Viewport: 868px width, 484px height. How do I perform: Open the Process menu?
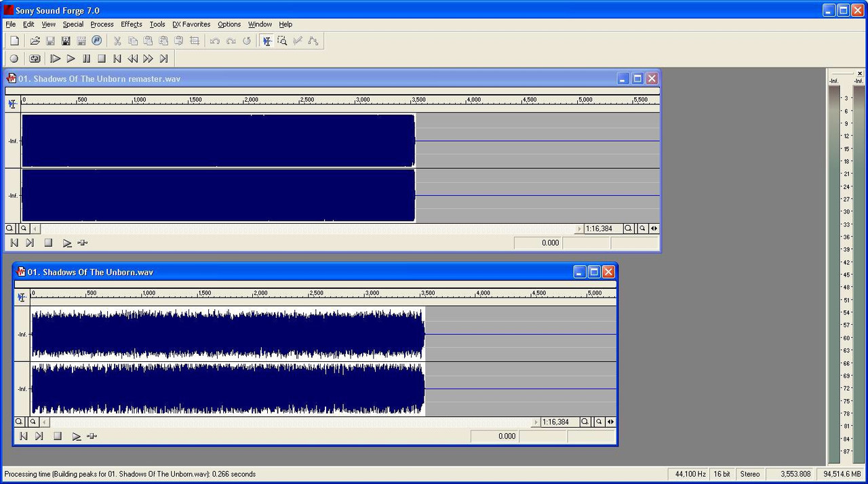102,24
